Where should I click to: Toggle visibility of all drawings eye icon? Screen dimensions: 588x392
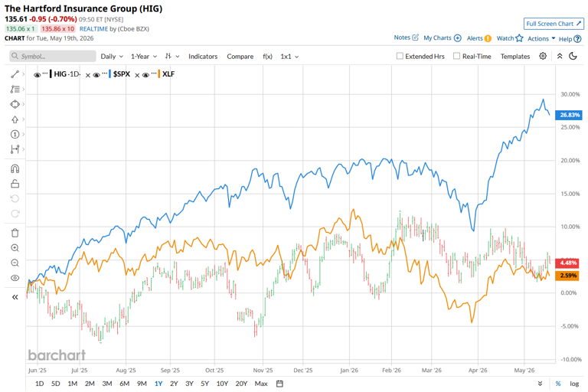[x=15, y=278]
